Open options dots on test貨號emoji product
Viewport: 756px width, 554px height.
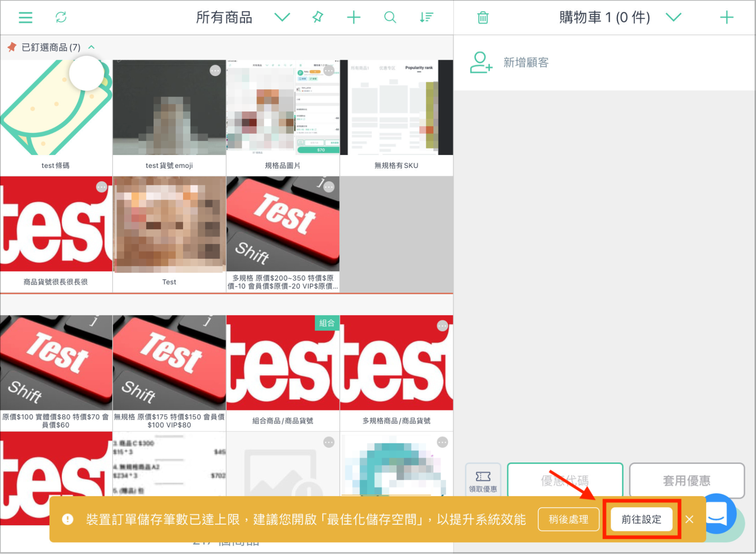point(215,71)
